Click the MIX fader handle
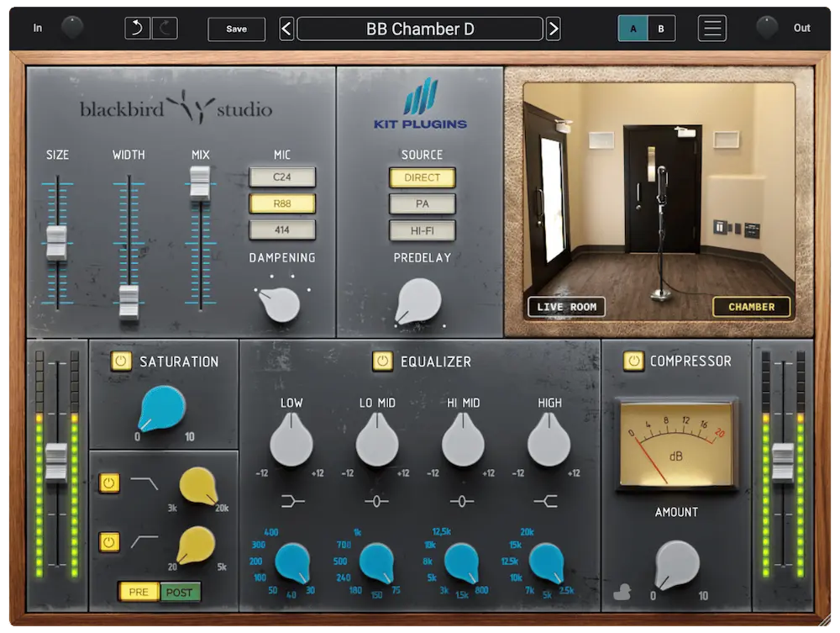 pyautogui.click(x=200, y=183)
